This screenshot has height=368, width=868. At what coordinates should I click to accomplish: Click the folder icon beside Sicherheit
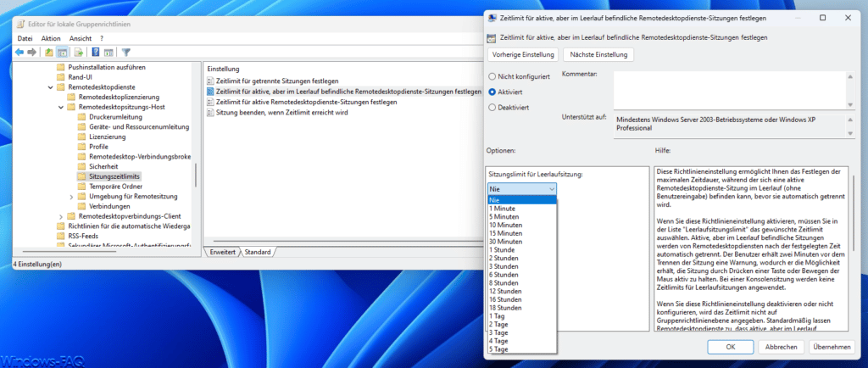82,166
